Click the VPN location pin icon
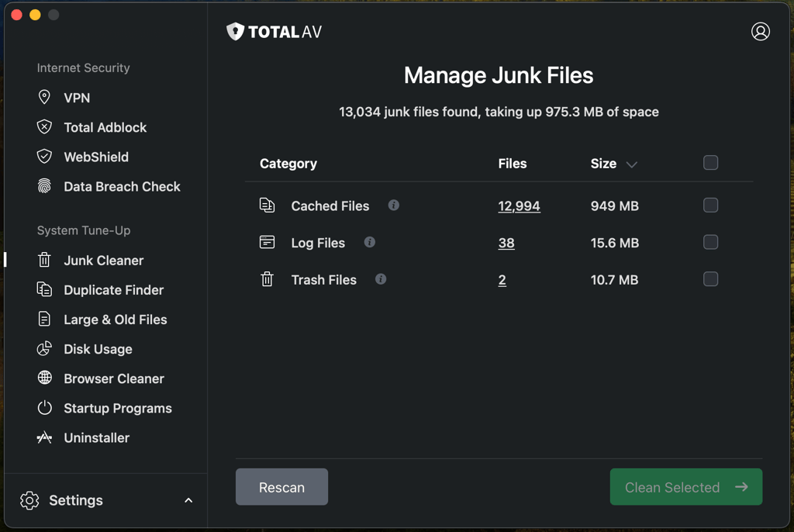Image resolution: width=794 pixels, height=532 pixels. (44, 97)
